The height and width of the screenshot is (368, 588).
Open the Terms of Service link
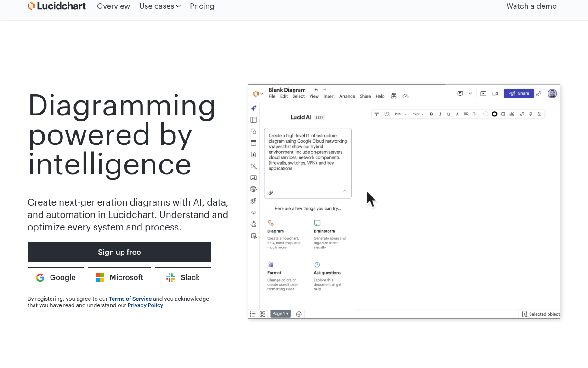click(x=130, y=299)
